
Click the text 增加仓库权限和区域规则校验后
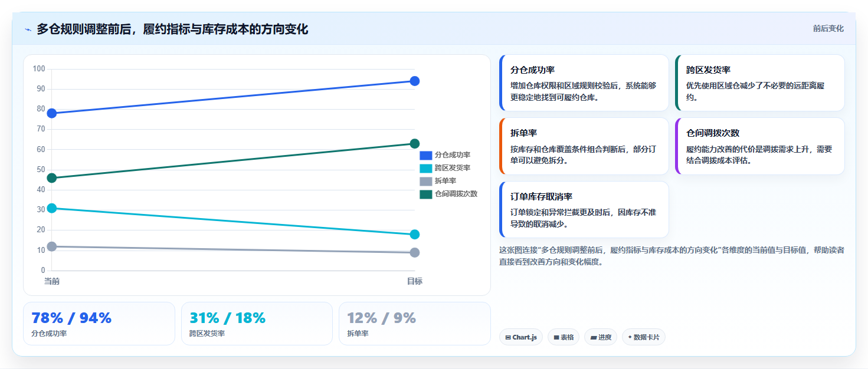click(x=564, y=85)
